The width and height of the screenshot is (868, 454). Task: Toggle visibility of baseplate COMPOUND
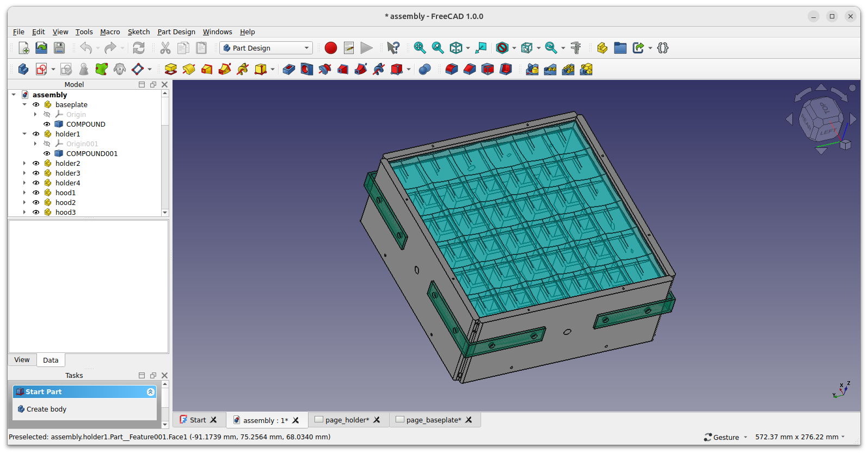(47, 124)
